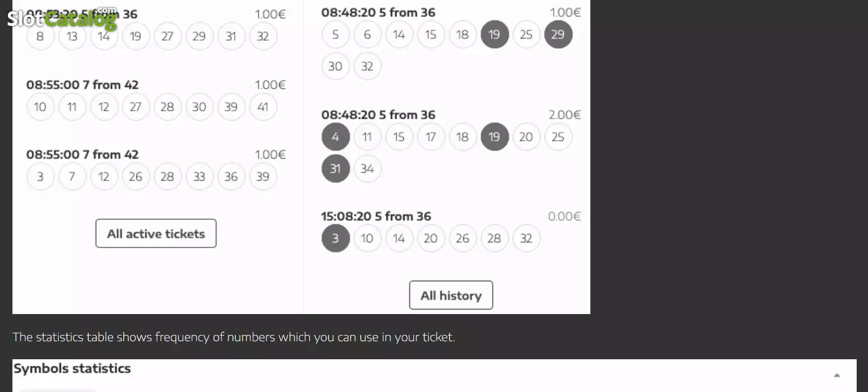Select highlighted ball 31 in 2.00€ history ticket
This screenshot has height=392, width=868.
335,168
